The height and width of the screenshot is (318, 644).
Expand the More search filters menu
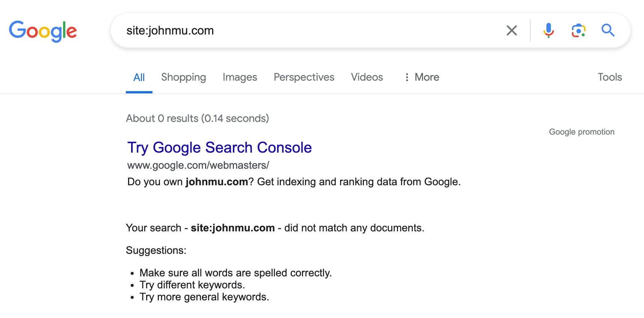pyautogui.click(x=422, y=77)
